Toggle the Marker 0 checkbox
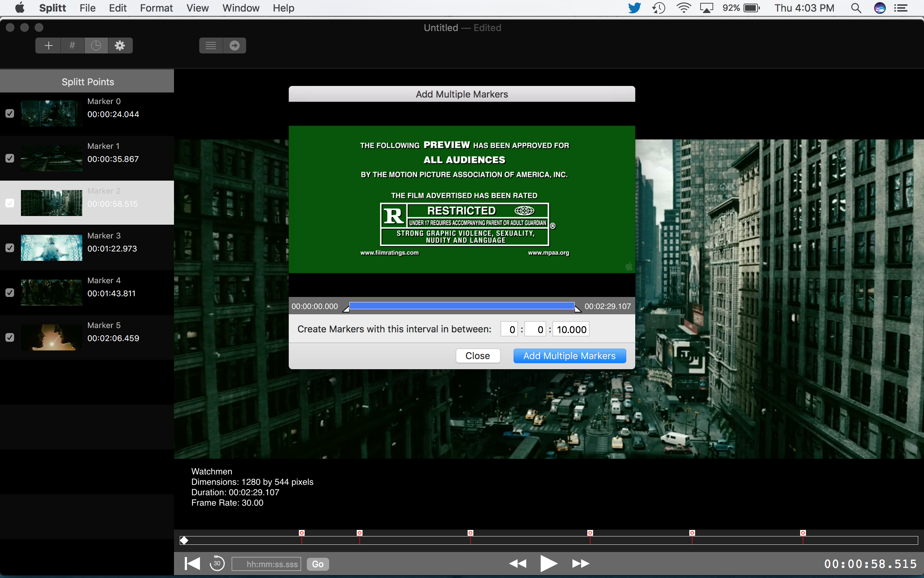 10,113
